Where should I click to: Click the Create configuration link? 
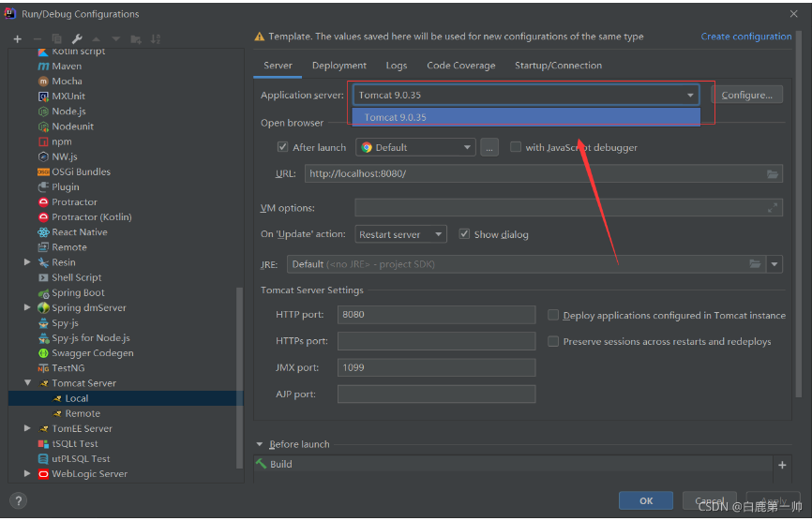pos(745,37)
